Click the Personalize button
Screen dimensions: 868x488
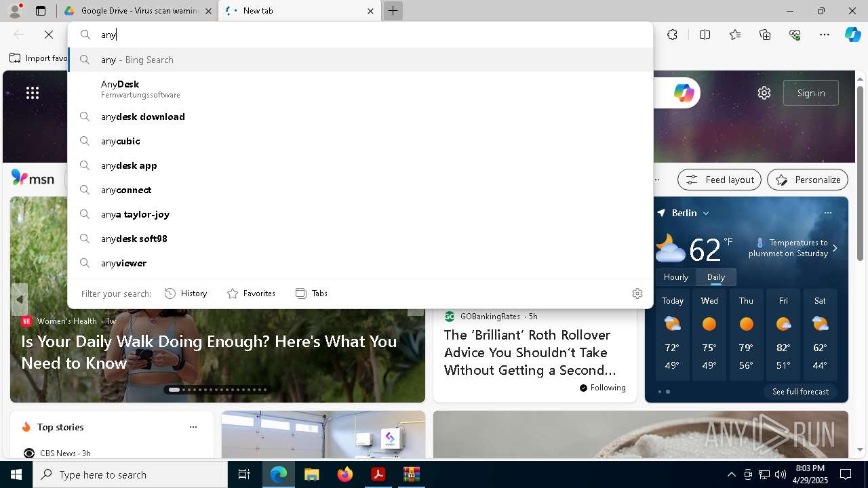(x=808, y=180)
